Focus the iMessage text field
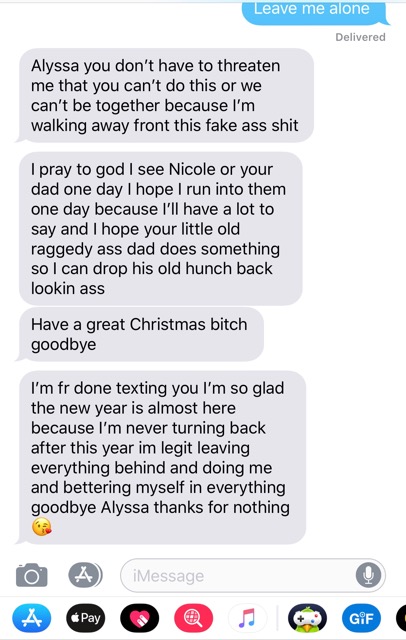 click(x=253, y=576)
